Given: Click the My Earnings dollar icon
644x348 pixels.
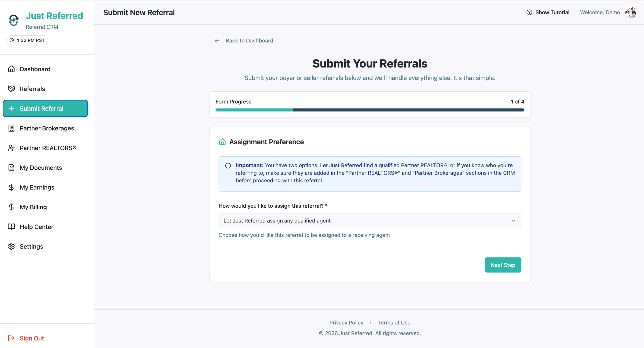Looking at the screenshot, I should (12, 187).
